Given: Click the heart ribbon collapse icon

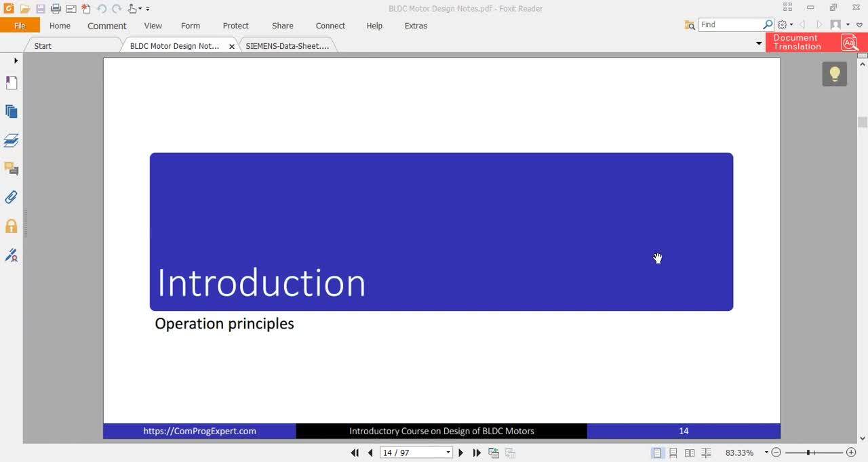Looking at the screenshot, I should coord(859,25).
